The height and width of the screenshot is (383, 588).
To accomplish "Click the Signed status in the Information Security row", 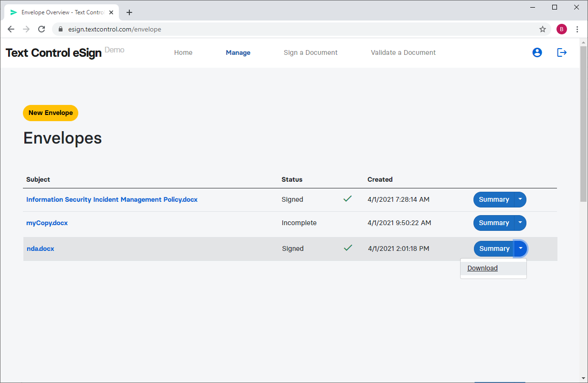I will pos(292,199).
